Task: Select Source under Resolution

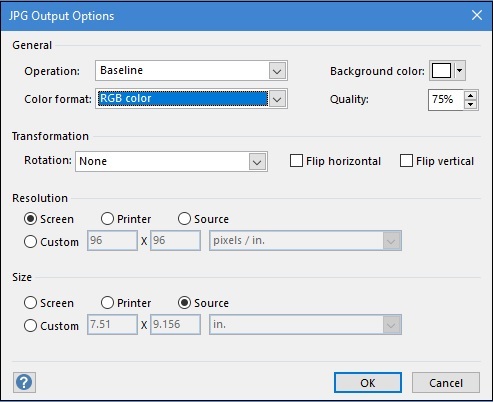Action: tap(184, 219)
